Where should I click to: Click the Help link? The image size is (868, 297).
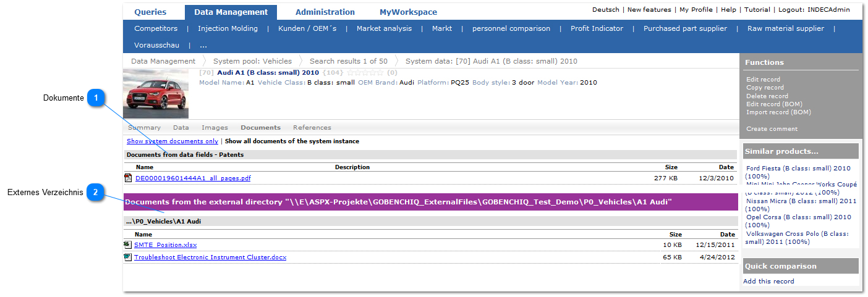[x=728, y=10]
